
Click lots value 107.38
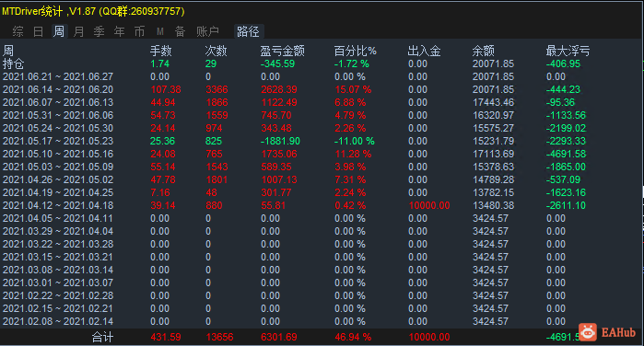(166, 89)
